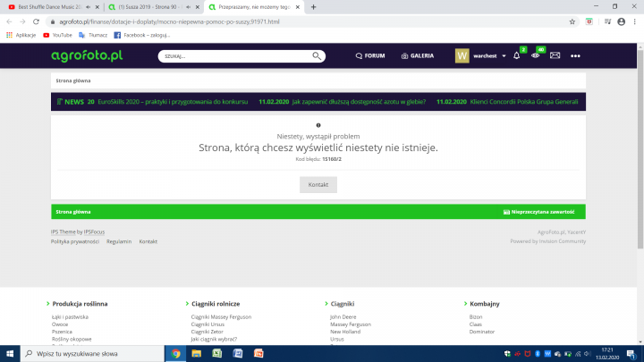Open the envelope messages icon
644x362 pixels.
(x=555, y=56)
